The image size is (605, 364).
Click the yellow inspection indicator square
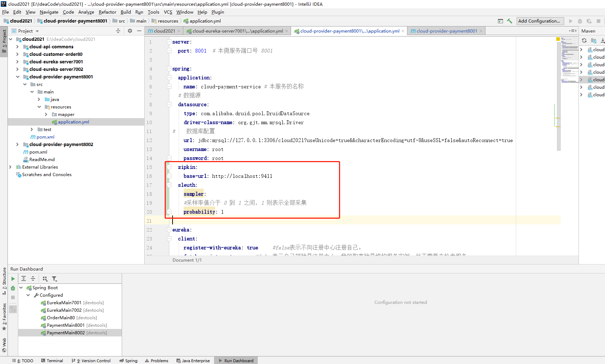pos(558,39)
